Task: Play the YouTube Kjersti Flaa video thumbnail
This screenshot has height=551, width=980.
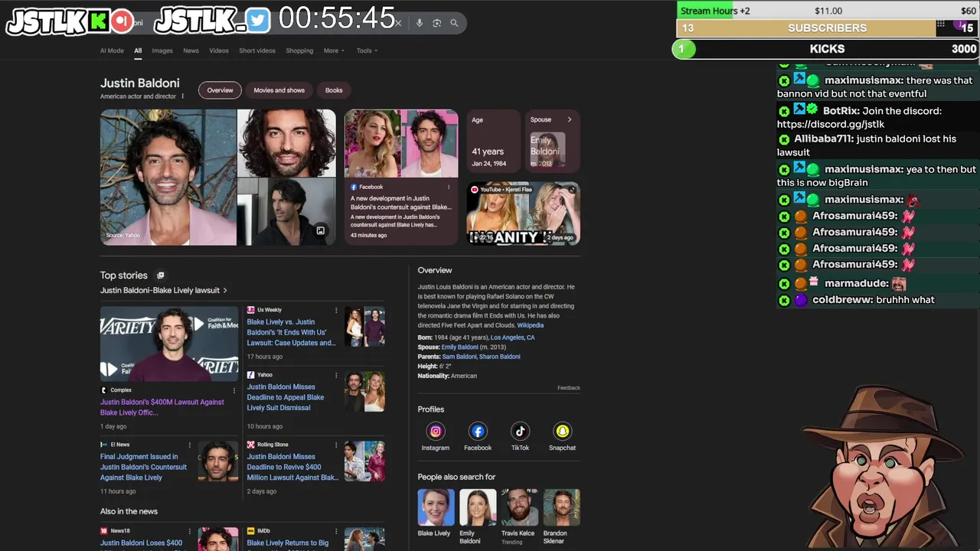Action: (523, 213)
